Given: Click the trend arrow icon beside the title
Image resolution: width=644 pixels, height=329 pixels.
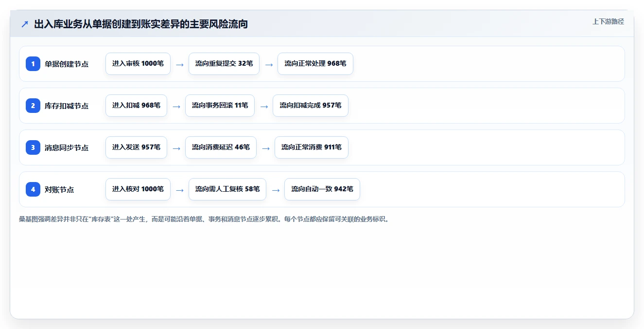Looking at the screenshot, I should [x=25, y=24].
